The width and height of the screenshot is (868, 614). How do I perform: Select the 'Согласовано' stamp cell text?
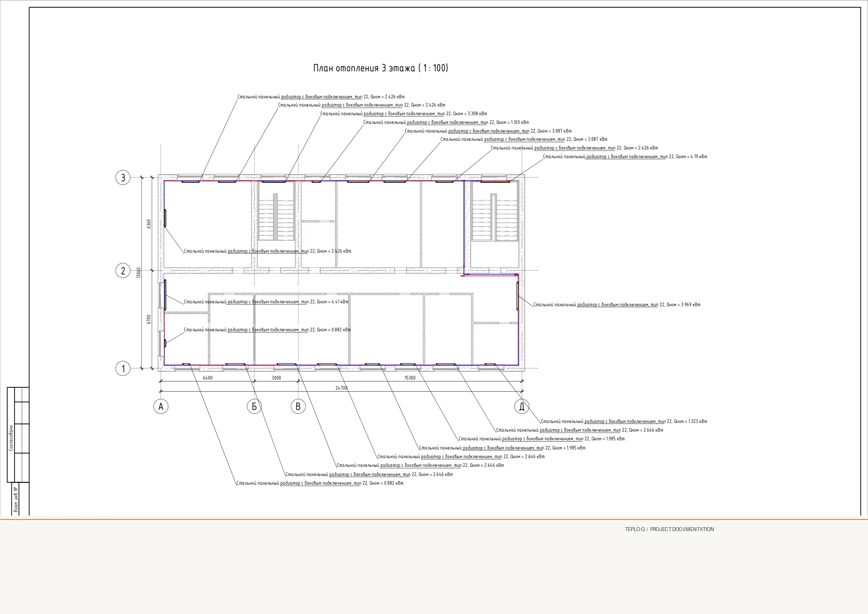[11, 438]
